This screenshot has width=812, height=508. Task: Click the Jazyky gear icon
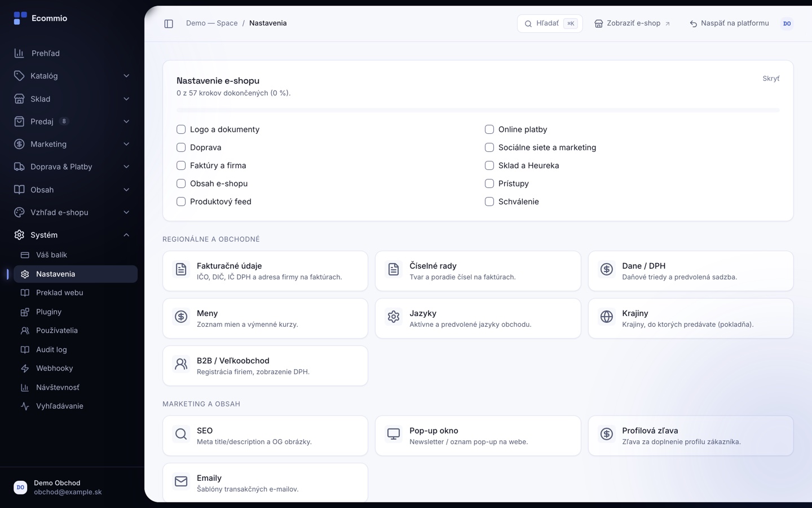click(x=394, y=317)
